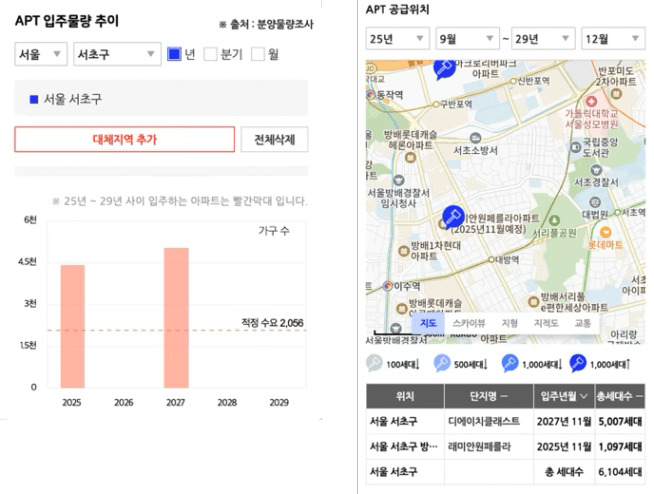Click the 서초소방서 map icon

point(475,138)
